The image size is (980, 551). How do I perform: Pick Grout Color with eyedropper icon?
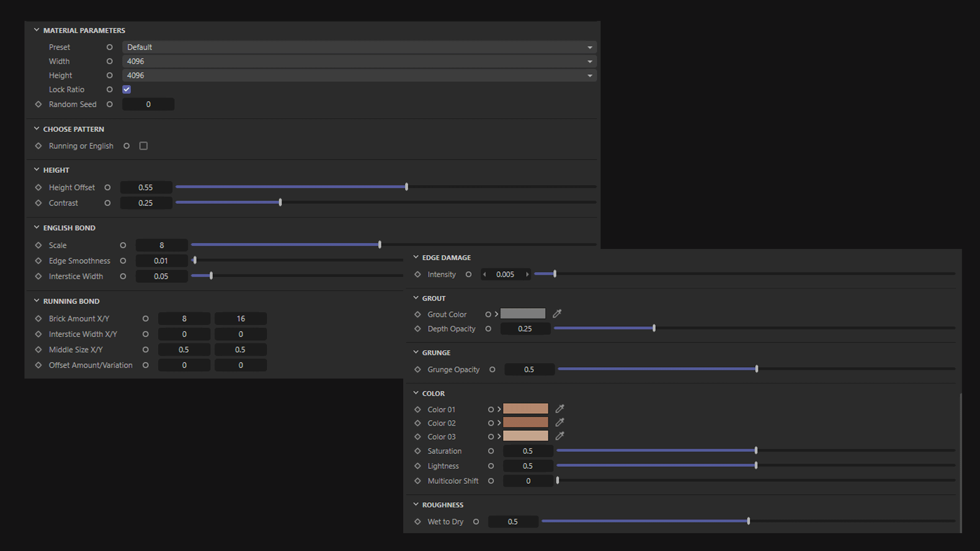[x=557, y=314]
